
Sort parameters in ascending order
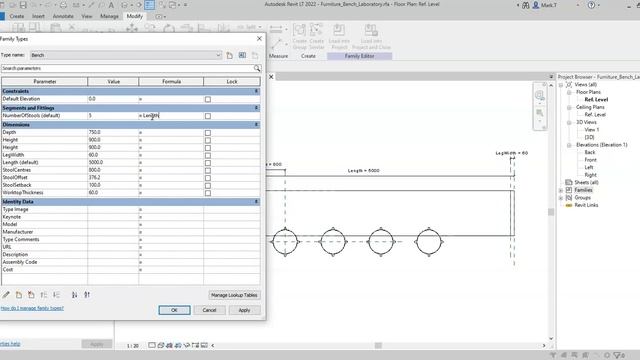point(74,295)
